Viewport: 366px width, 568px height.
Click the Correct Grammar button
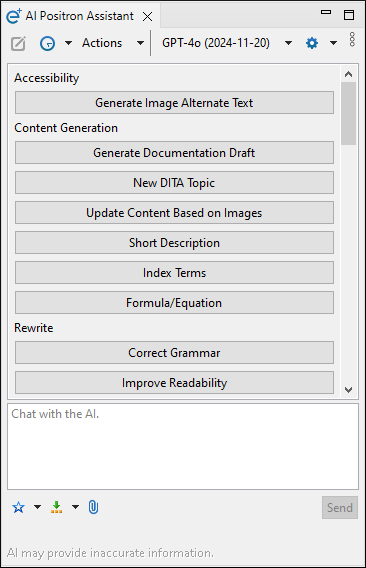pyautogui.click(x=174, y=352)
